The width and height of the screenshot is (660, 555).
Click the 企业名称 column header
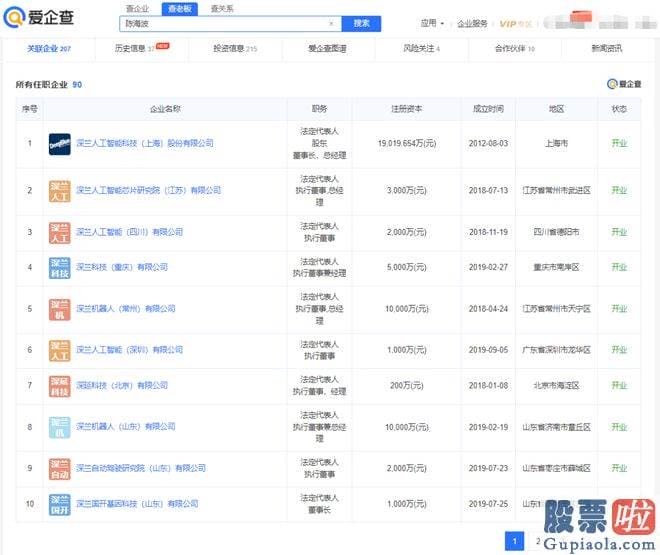click(165, 109)
